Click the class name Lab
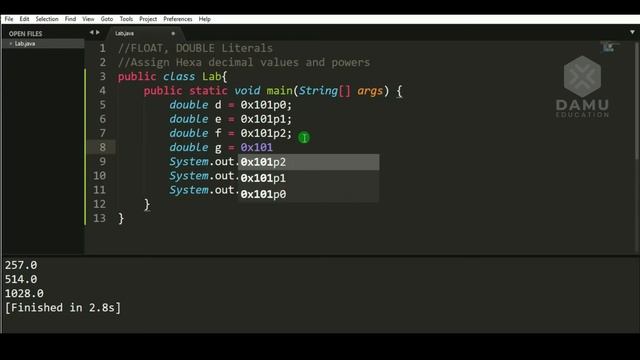 [x=211, y=77]
